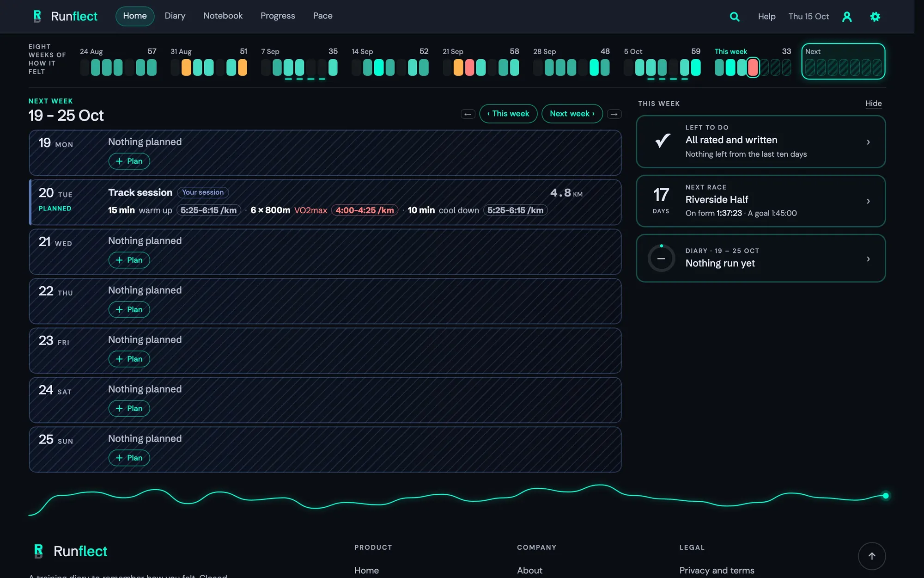
Task: Open the user profile icon
Action: click(847, 17)
